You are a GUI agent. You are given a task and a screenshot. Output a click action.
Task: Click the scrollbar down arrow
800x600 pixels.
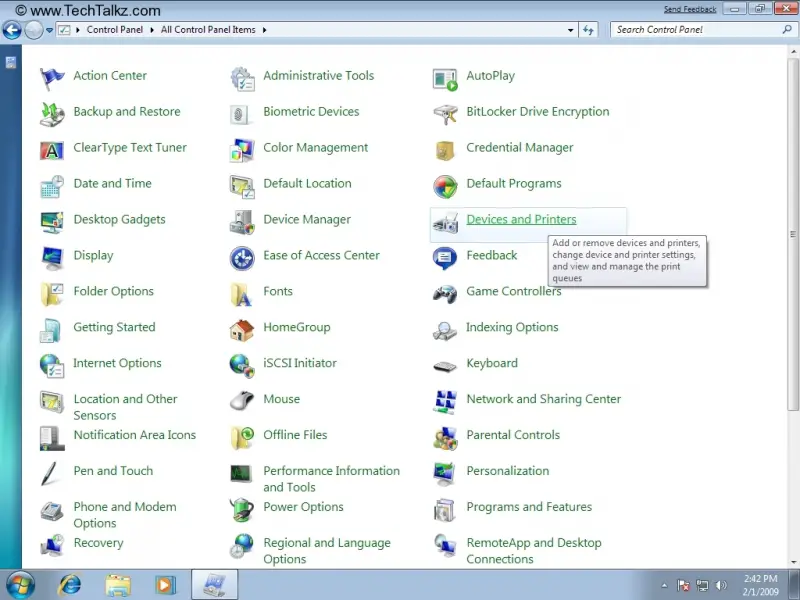click(793, 562)
